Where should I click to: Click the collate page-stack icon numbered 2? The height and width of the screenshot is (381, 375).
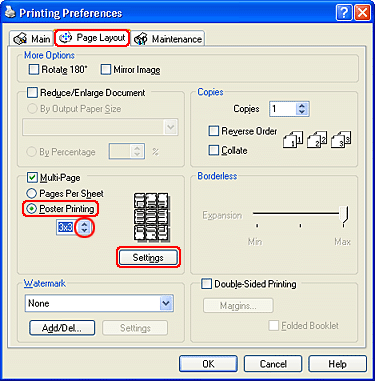pos(317,139)
